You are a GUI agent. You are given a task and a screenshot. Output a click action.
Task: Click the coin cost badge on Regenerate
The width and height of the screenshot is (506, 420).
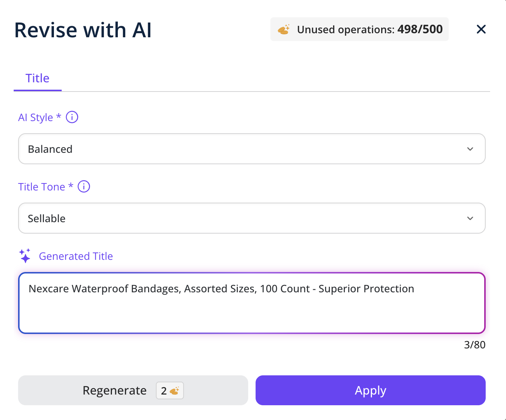coord(170,390)
